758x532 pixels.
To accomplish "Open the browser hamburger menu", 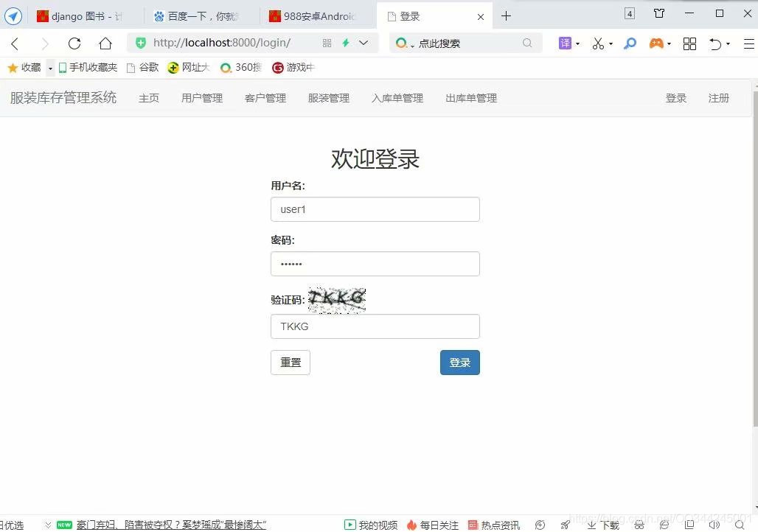I will 749,43.
